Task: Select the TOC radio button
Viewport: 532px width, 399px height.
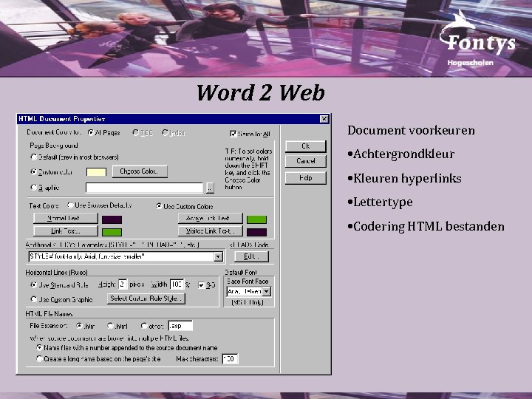Action: (x=135, y=133)
